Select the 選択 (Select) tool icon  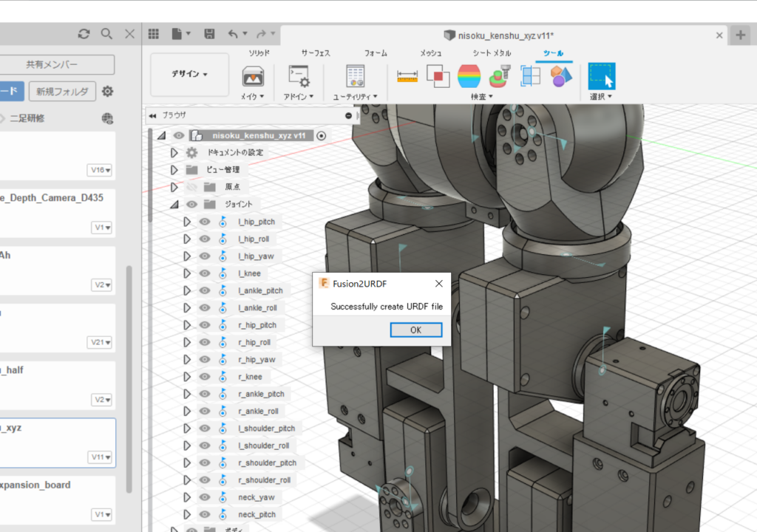click(602, 75)
